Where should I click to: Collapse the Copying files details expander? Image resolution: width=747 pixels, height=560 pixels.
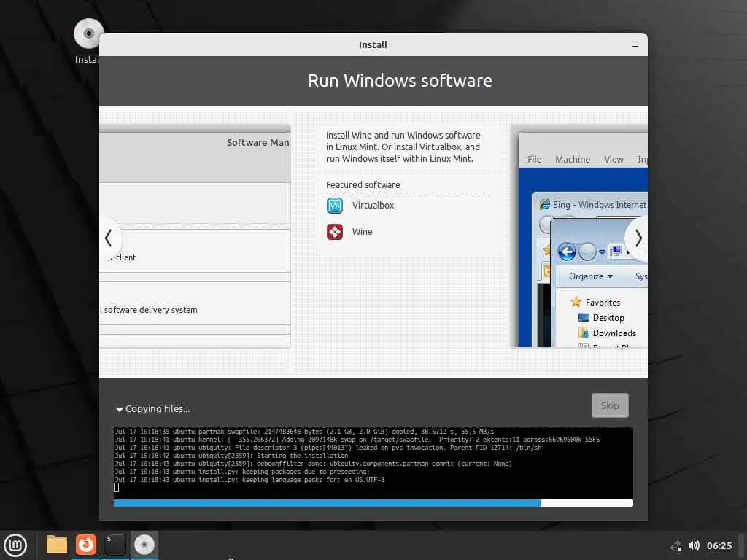pyautogui.click(x=119, y=409)
